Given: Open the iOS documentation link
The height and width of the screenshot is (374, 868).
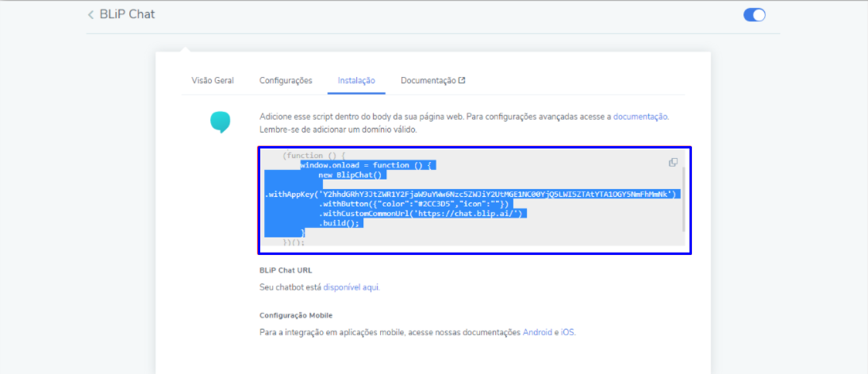Looking at the screenshot, I should coord(567,333).
